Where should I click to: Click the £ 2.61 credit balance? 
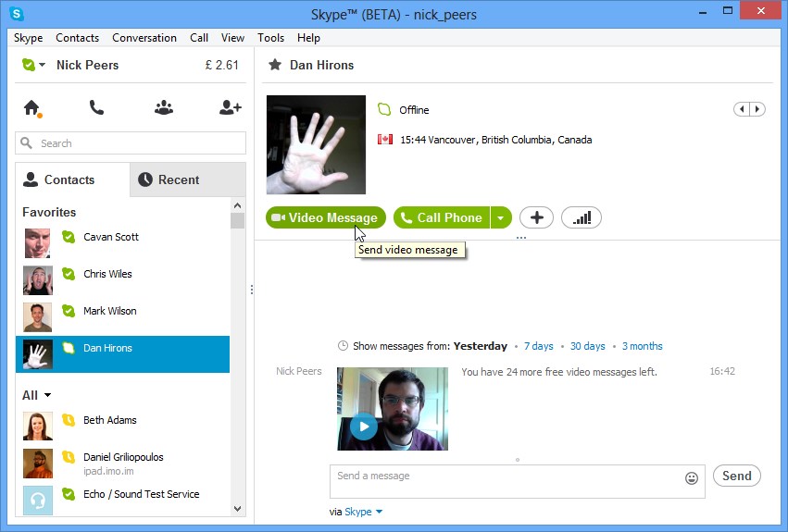click(221, 65)
